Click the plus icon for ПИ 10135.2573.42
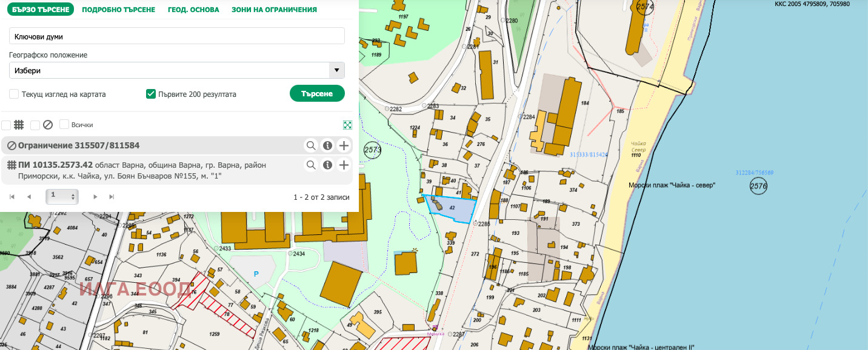 click(344, 165)
